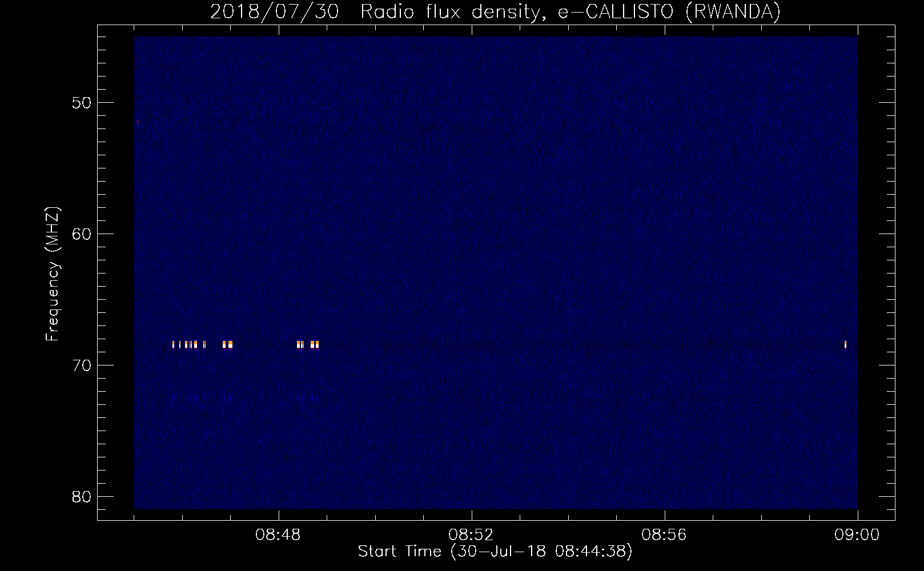Click the 08:56 time tick label

664,535
